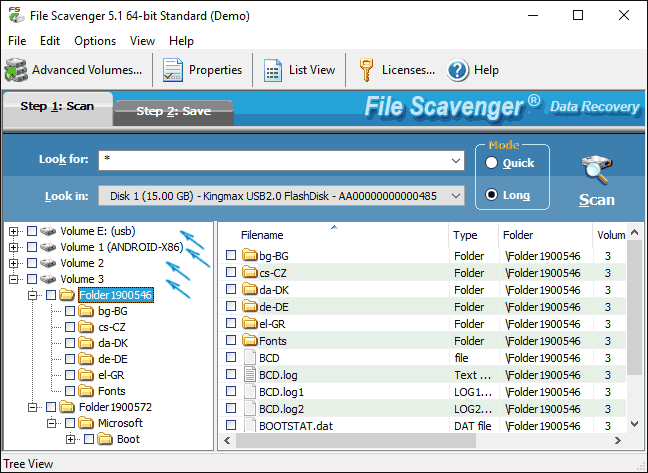
Task: Click the Properties toolbar icon
Action: pyautogui.click(x=173, y=70)
